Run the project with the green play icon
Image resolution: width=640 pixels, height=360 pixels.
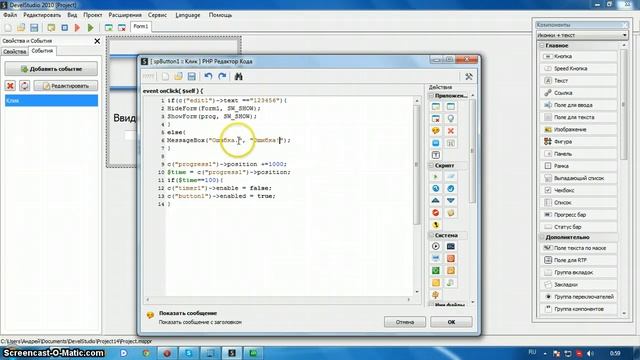pyautogui.click(x=91, y=27)
